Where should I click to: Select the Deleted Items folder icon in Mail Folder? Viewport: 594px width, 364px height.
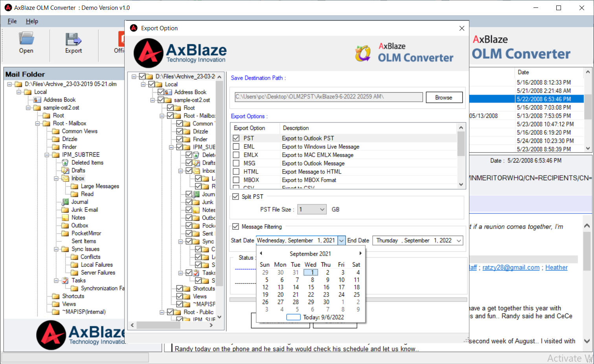[65, 163]
